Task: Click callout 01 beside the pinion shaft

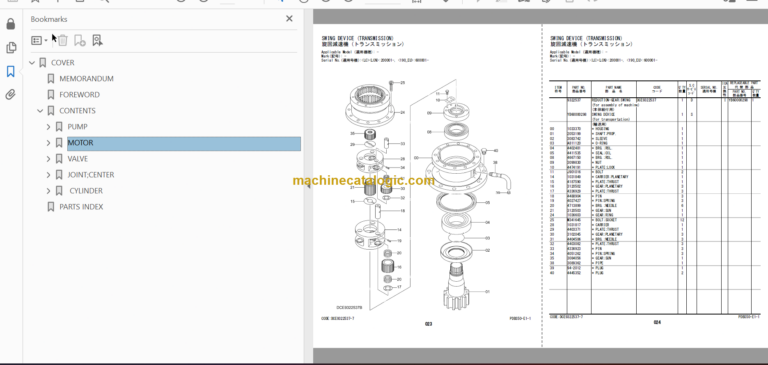Action: click(487, 292)
